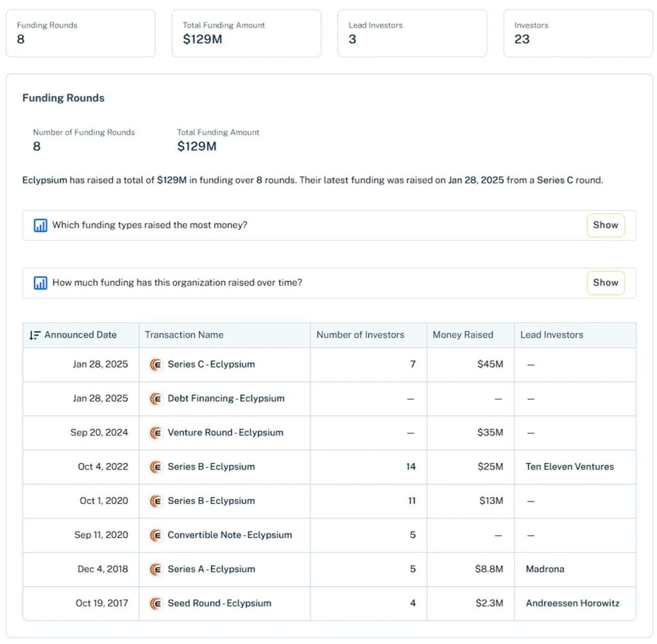The width and height of the screenshot is (657, 644).
Task: Open the Debt Financing - Eclypsium transaction
Action: pyautogui.click(x=226, y=399)
